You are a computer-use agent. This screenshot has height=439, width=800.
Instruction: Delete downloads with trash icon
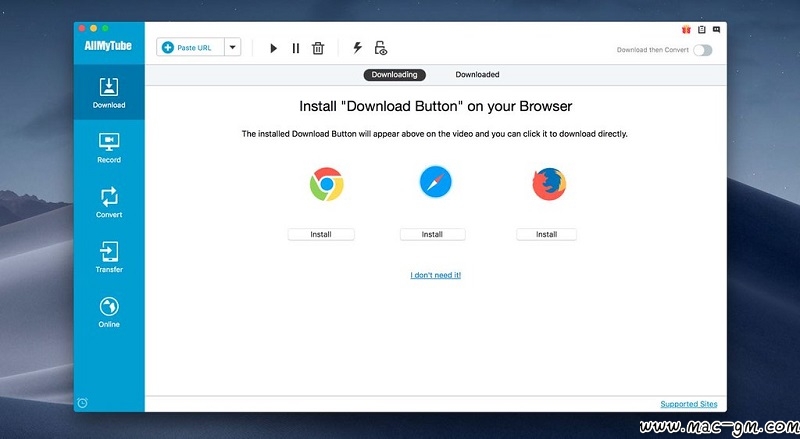[318, 48]
